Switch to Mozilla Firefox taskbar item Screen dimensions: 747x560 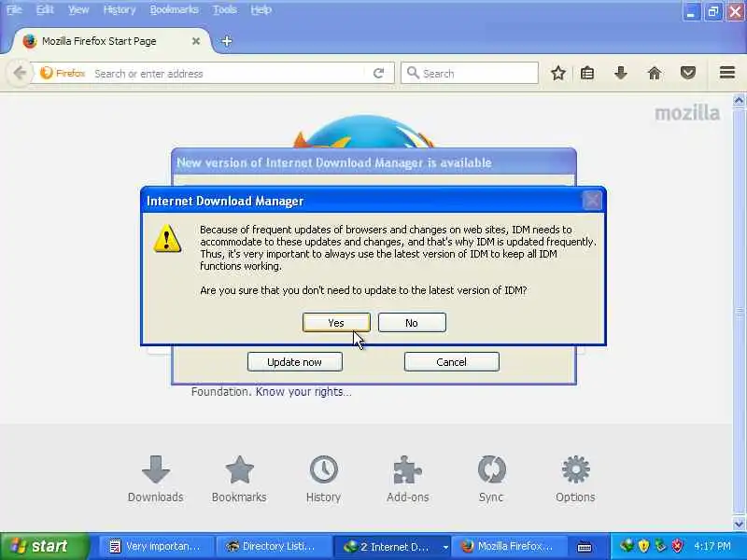coord(508,547)
